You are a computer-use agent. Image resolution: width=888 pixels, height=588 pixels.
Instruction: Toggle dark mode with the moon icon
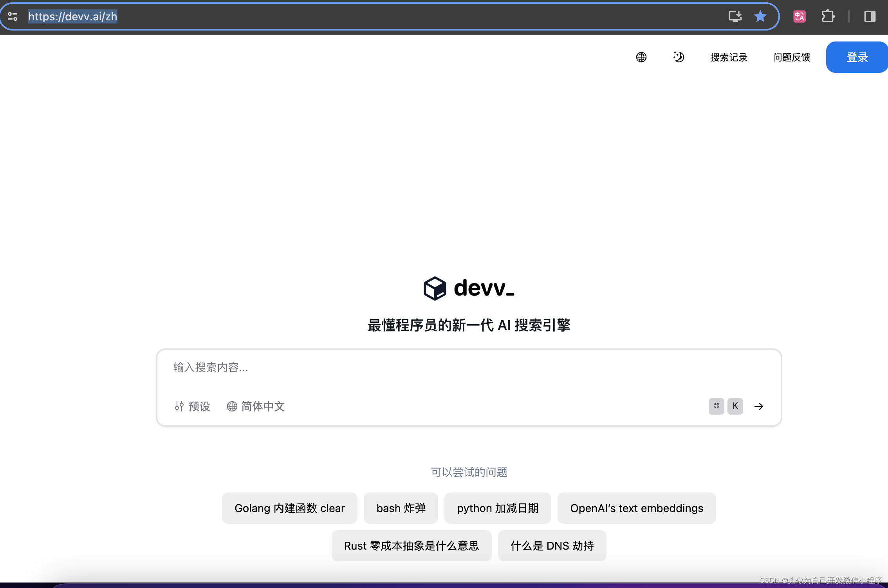click(679, 57)
